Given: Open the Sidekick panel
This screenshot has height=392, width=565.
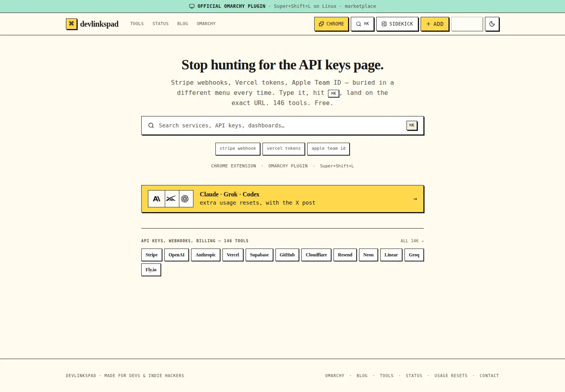Looking at the screenshot, I should pyautogui.click(x=397, y=24).
